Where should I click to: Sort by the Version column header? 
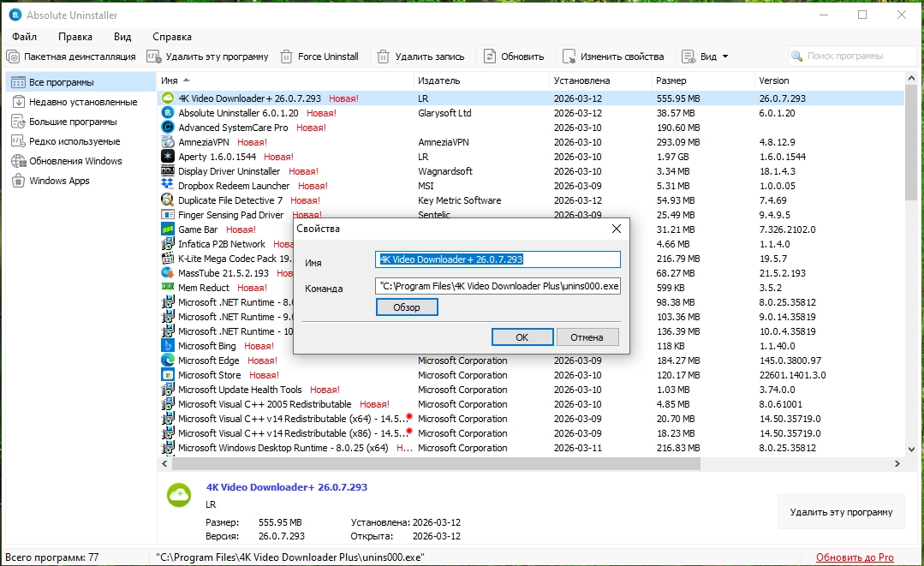829,80
